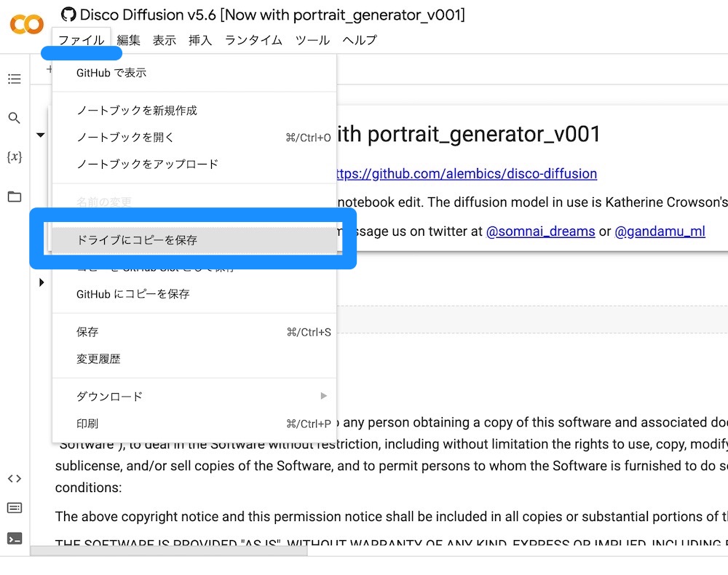The width and height of the screenshot is (728, 575).
Task: Open the table of contents sidebar icon
Action: pyautogui.click(x=15, y=79)
